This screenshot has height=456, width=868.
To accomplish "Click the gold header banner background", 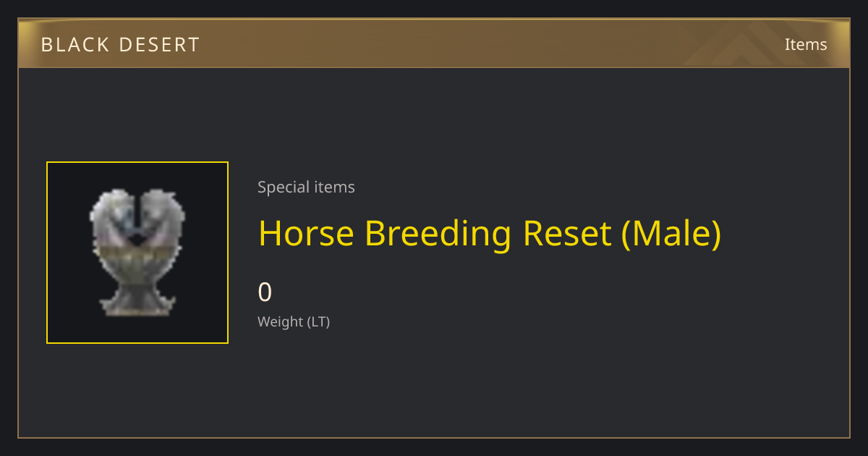I will (434, 44).
